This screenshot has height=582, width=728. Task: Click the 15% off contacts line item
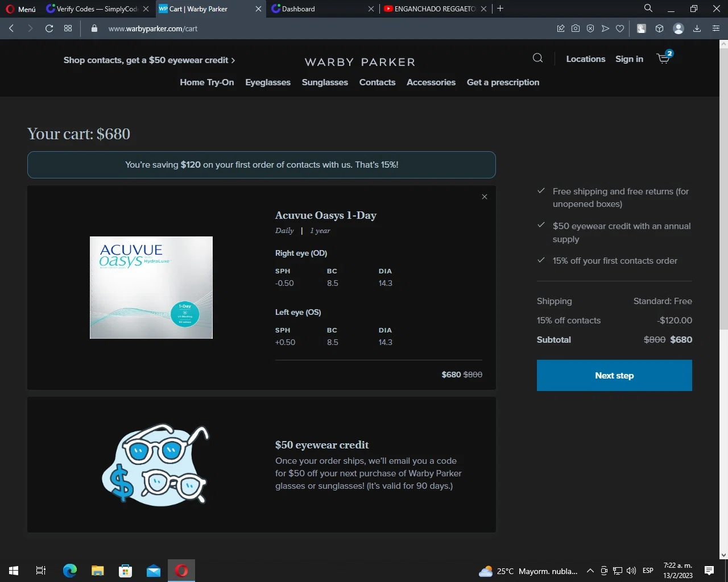(x=614, y=321)
